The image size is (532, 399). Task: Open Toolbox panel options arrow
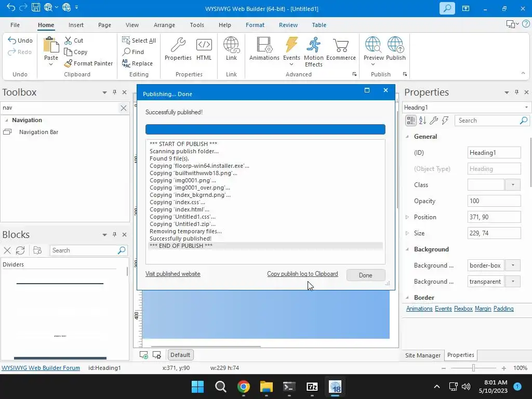click(104, 92)
